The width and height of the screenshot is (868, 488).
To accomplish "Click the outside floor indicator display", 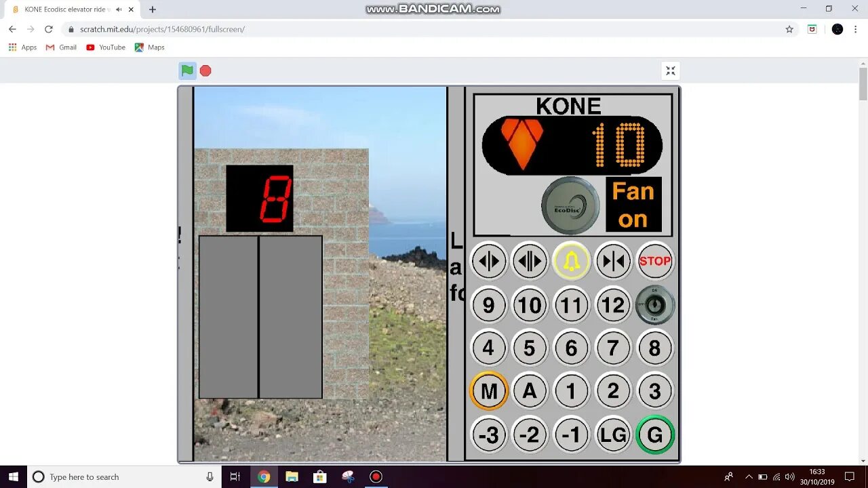I will point(260,198).
